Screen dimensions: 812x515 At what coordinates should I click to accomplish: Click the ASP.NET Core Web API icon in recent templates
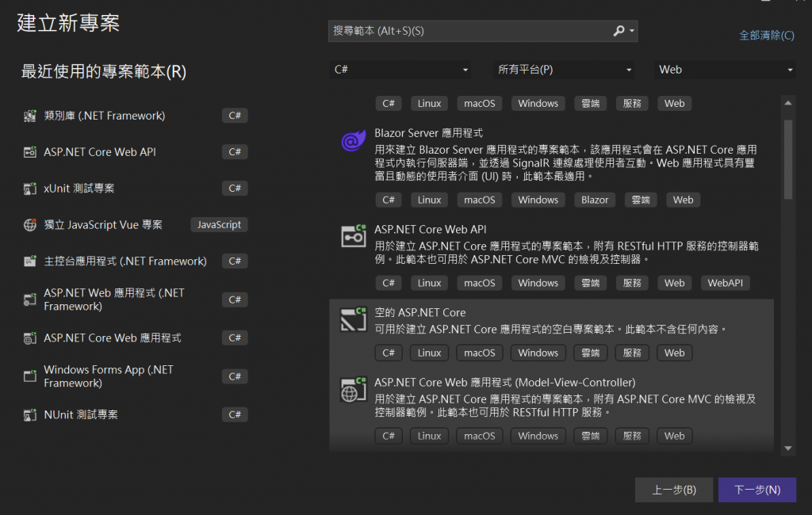click(30, 152)
